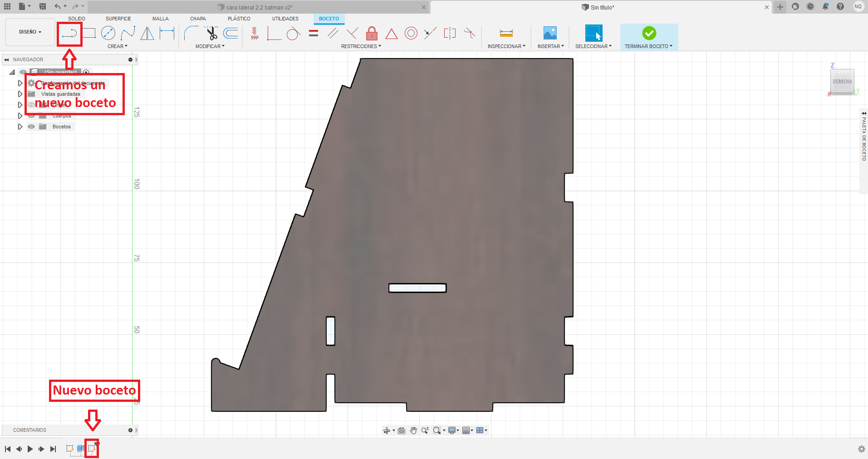Apply the Concentric constraint
The width and height of the screenshot is (868, 459).
[411, 33]
